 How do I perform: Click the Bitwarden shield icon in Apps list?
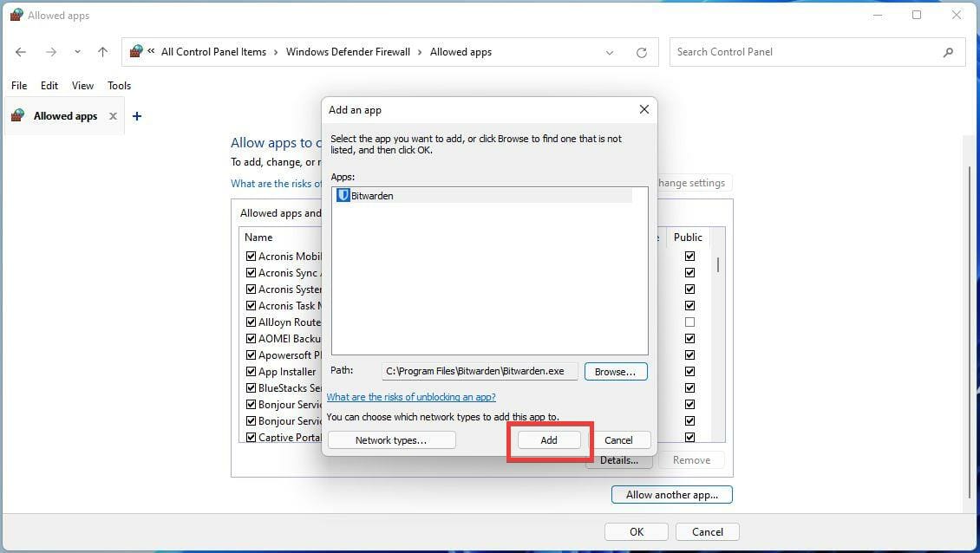click(343, 196)
